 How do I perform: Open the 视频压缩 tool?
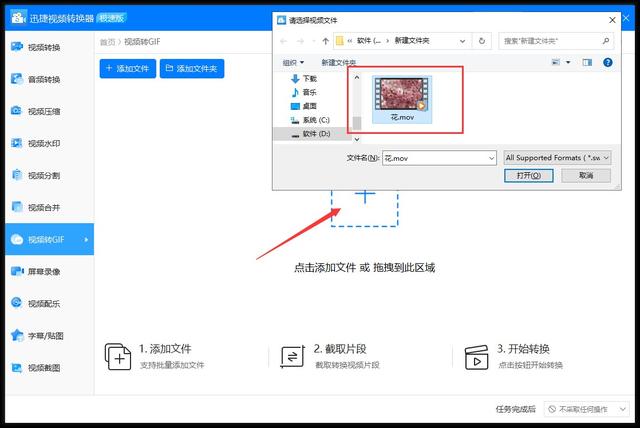[x=43, y=111]
